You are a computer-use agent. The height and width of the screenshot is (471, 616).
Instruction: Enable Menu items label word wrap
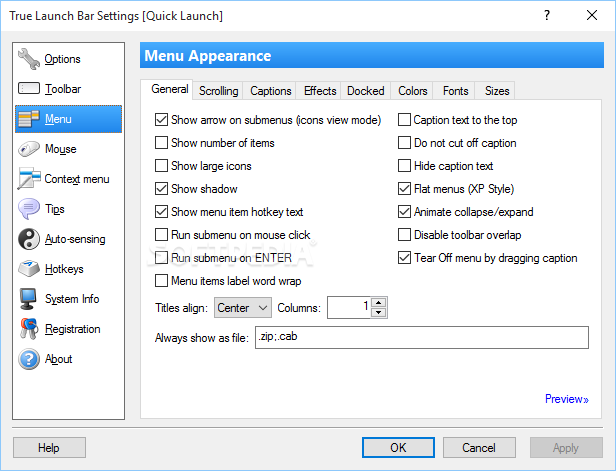point(161,280)
